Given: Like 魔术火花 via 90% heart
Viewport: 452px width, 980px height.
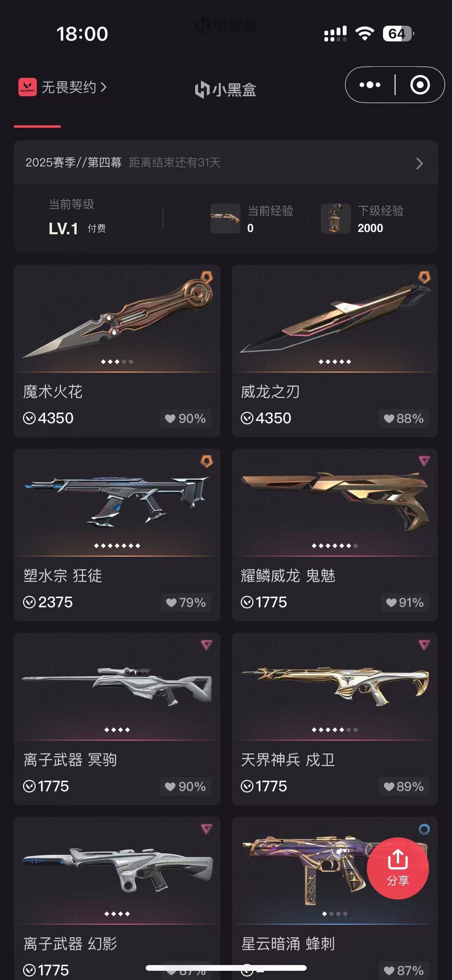Looking at the screenshot, I should (185, 418).
